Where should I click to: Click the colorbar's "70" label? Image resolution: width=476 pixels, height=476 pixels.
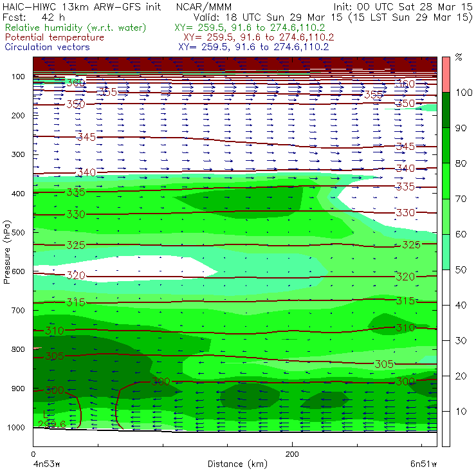pyautogui.click(x=461, y=199)
